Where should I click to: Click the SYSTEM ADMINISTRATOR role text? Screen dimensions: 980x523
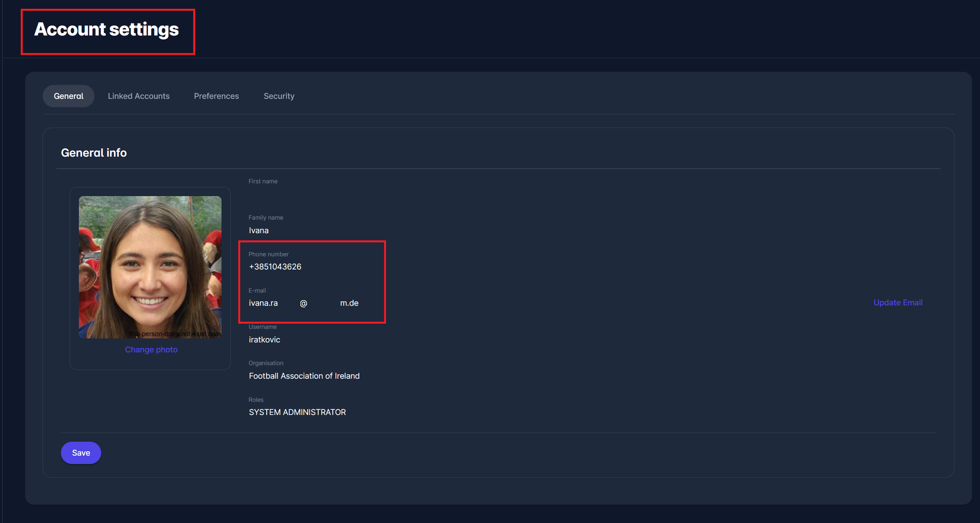[297, 412]
